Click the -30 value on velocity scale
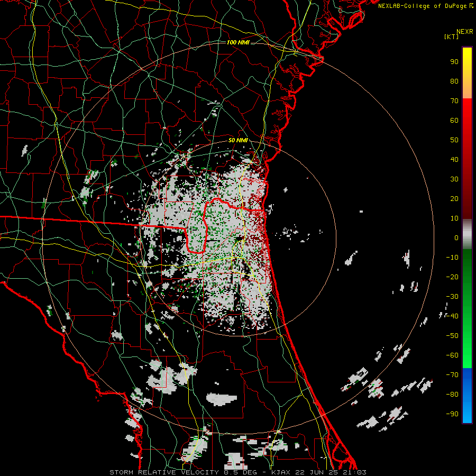Viewport: 476px width, 476px height. tap(452, 297)
